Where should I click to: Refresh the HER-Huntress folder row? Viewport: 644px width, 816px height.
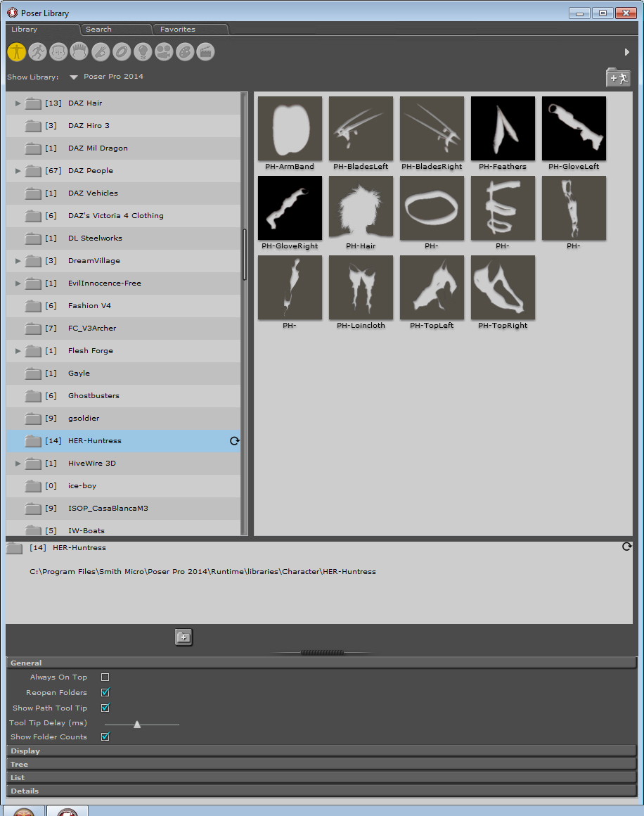[x=235, y=441]
